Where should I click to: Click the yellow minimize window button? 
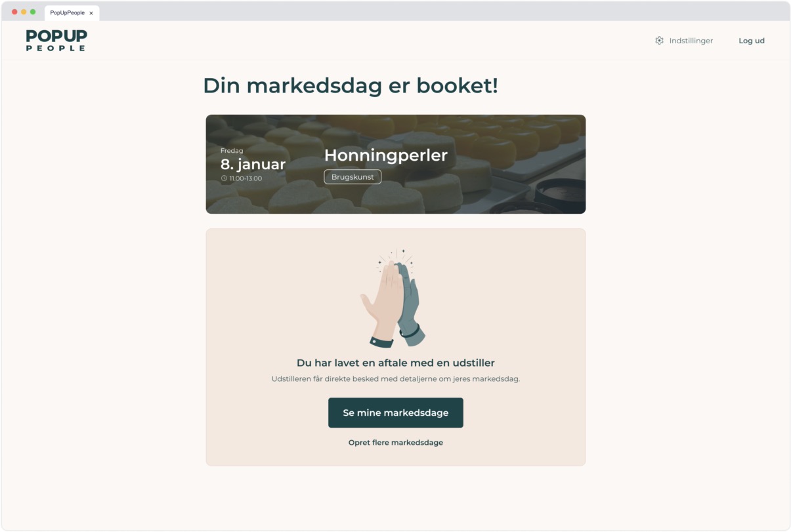[x=24, y=12]
